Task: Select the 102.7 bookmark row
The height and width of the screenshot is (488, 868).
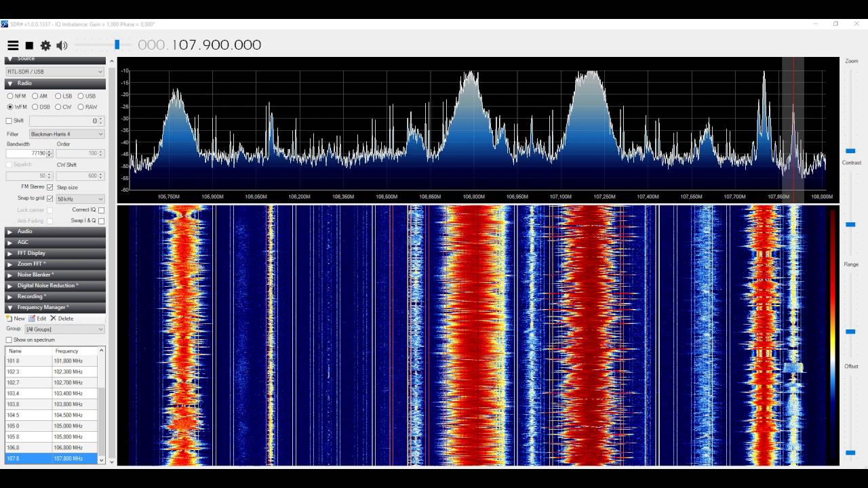Action: tap(51, 383)
